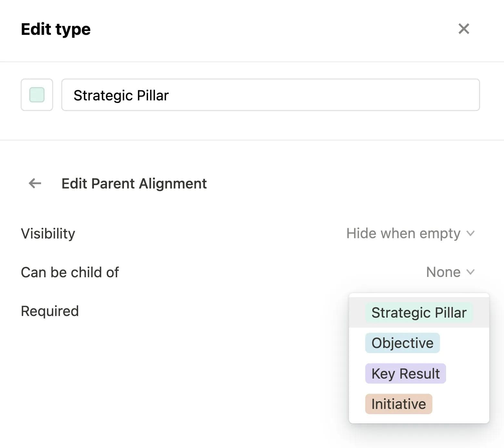Click the Visibility label

click(x=48, y=233)
